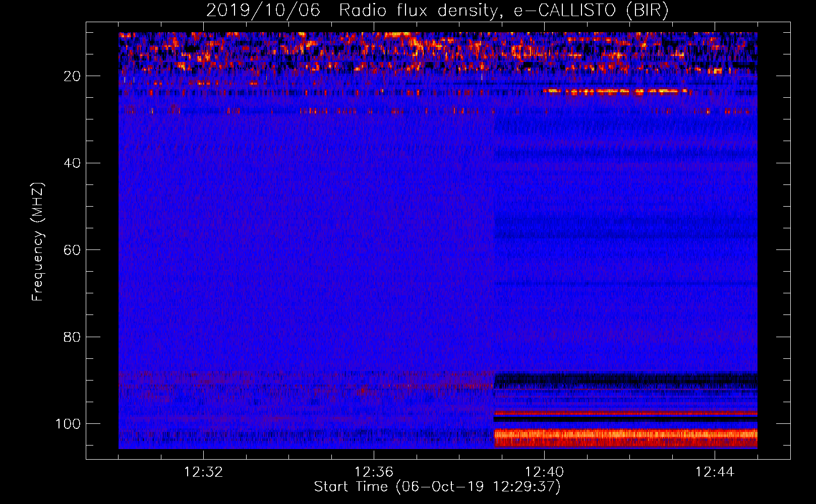Click the 'Start Time (06-Oct-19 12:29:37)' label

pos(437,486)
